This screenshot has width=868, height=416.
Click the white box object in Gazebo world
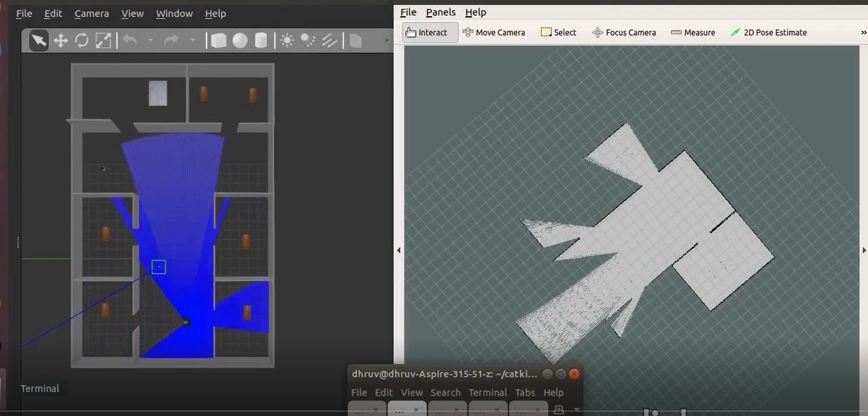click(158, 93)
